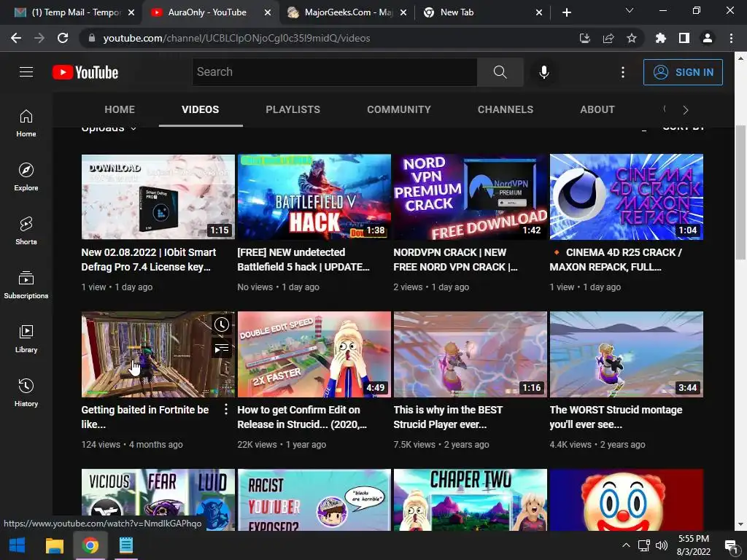Image resolution: width=747 pixels, height=560 pixels.
Task: Open the PLAYLISTS channel tab
Action: 293,109
